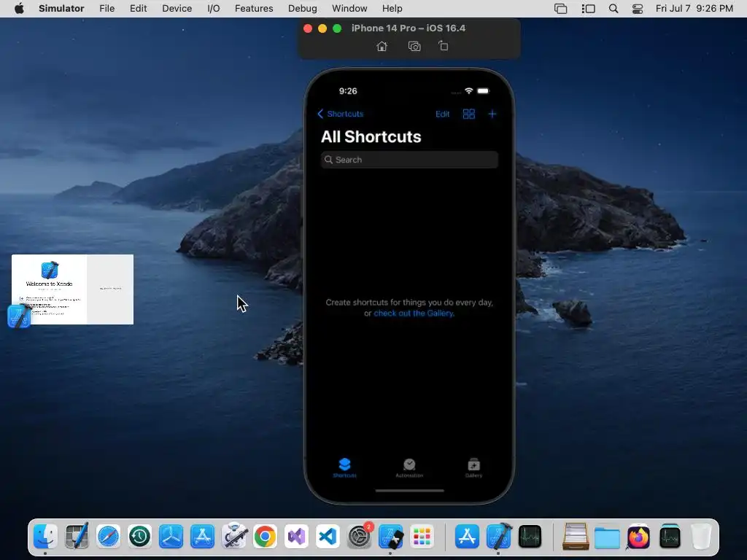747x560 pixels.
Task: Open System Preferences with the notification badge
Action: click(359, 537)
